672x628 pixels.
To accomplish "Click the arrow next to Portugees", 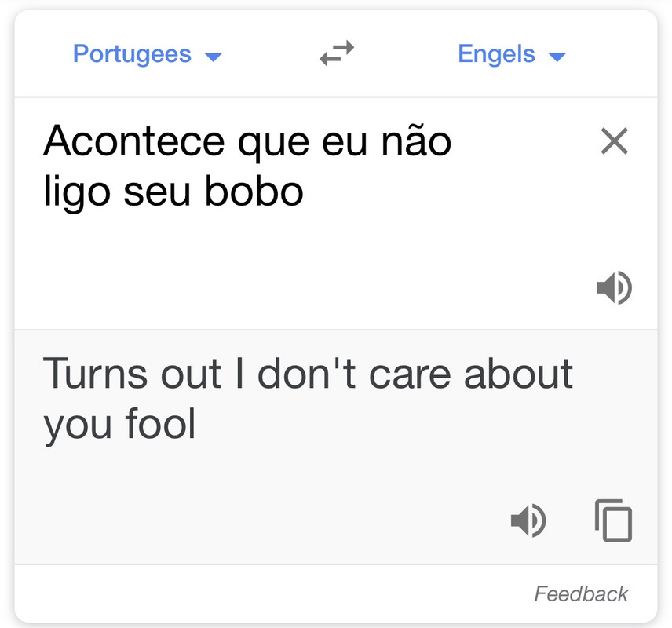I will pos(213,57).
